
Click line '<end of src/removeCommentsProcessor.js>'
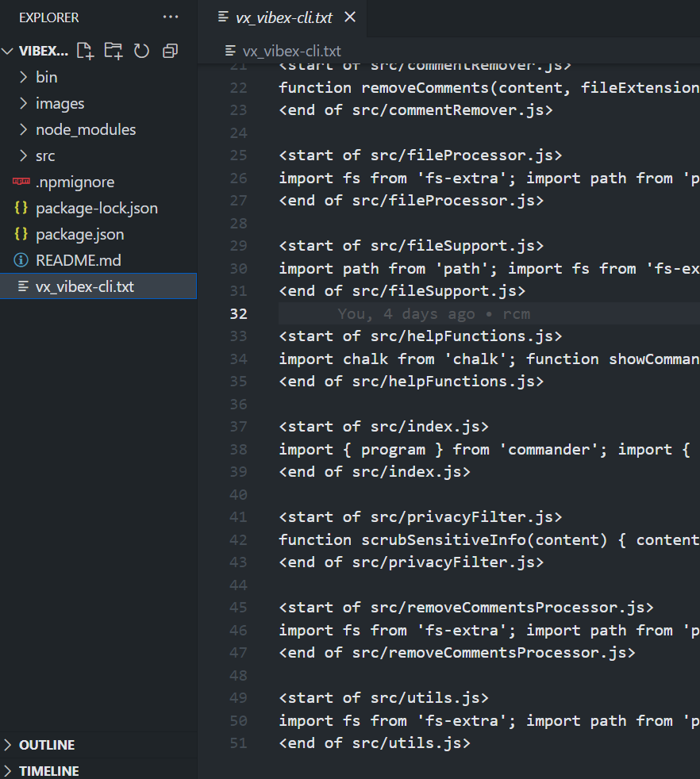(x=457, y=652)
